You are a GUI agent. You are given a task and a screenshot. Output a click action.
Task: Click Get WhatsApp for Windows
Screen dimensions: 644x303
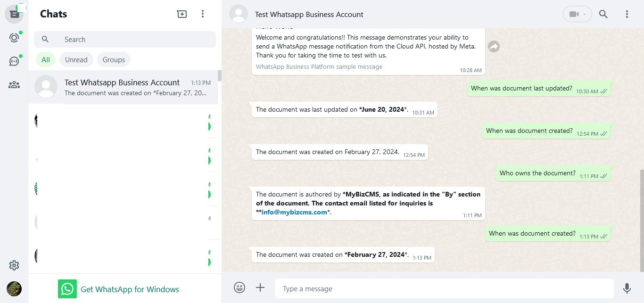point(130,289)
